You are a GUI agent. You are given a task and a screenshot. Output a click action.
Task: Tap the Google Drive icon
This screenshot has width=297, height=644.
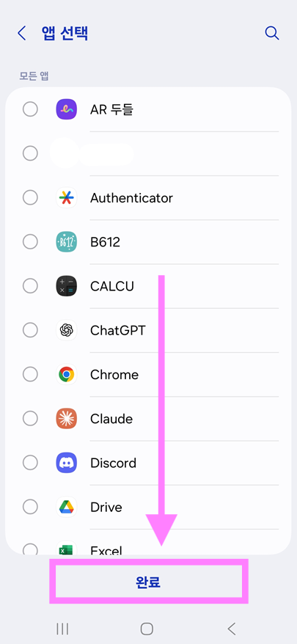pos(66,507)
